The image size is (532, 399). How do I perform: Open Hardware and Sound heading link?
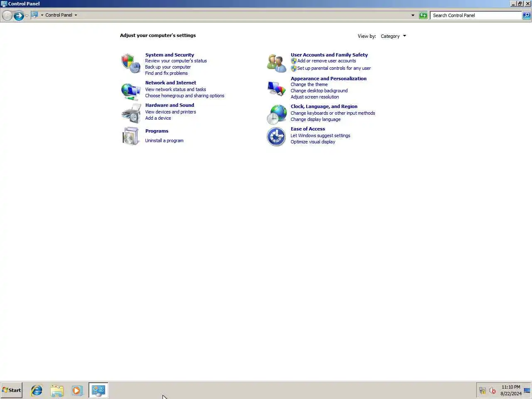coord(170,105)
